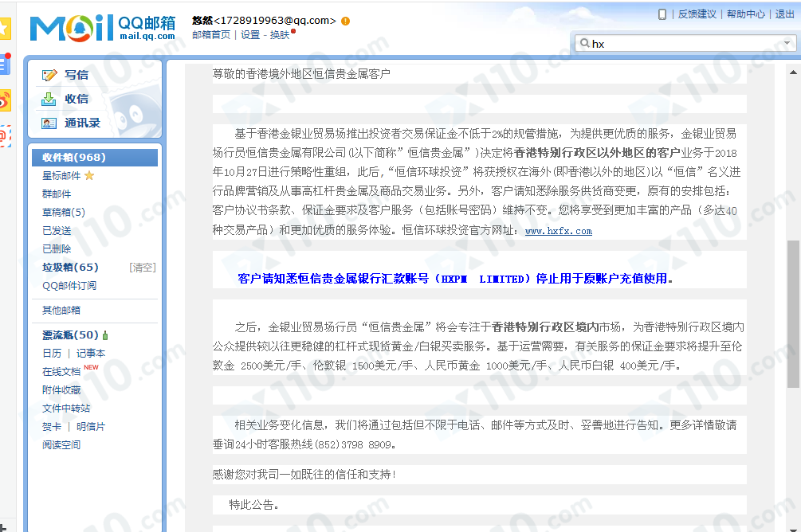Click the Weibo icon in left strip
This screenshot has width=801, height=532.
[5, 100]
